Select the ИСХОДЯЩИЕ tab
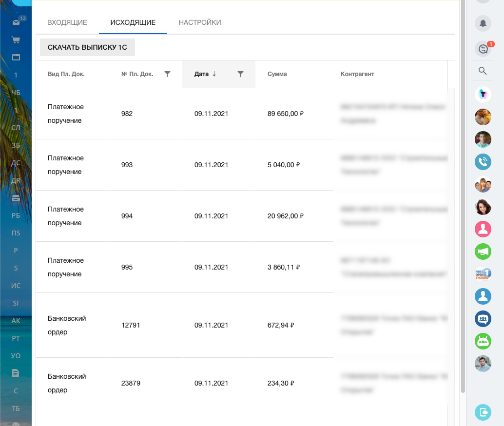504x426 pixels. (x=133, y=22)
